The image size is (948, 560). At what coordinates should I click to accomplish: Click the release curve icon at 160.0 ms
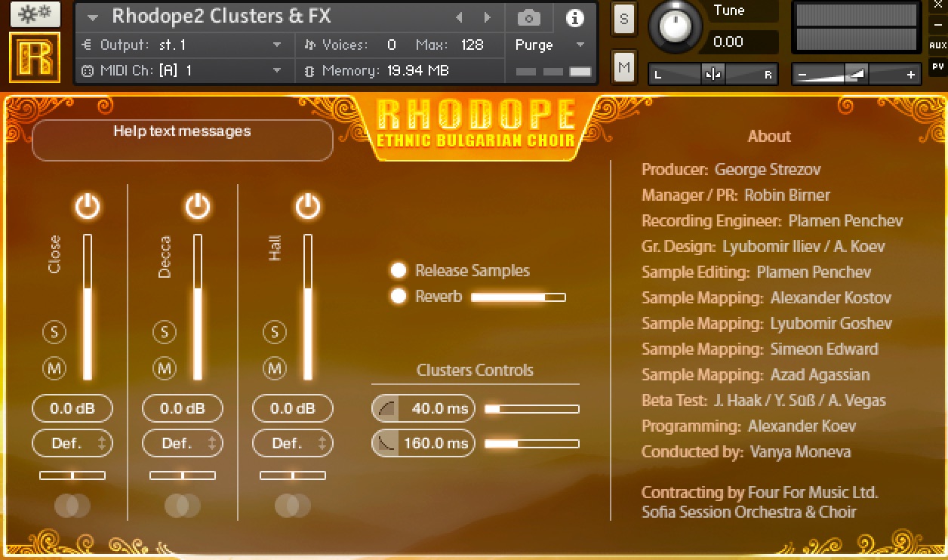point(386,443)
